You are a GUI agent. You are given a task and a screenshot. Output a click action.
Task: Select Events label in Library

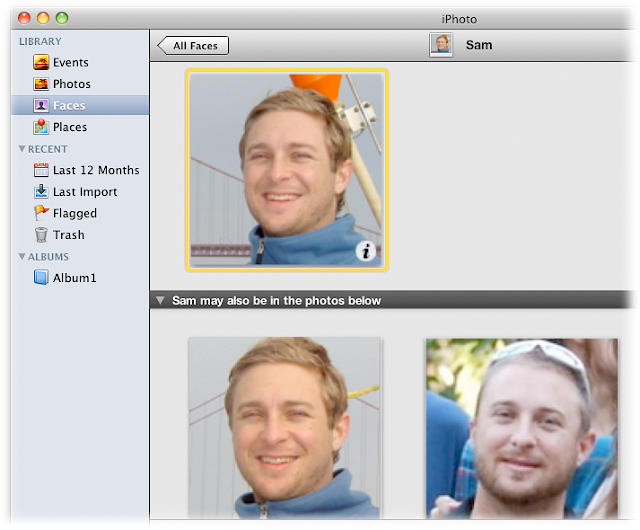coord(71,62)
